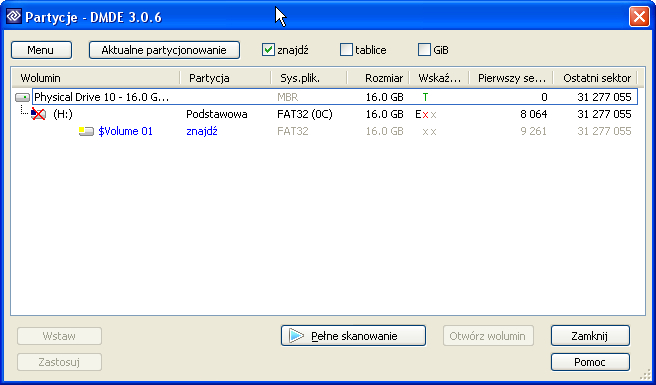Enable the tablice checkbox
Image resolution: width=656 pixels, height=385 pixels.
tap(346, 50)
